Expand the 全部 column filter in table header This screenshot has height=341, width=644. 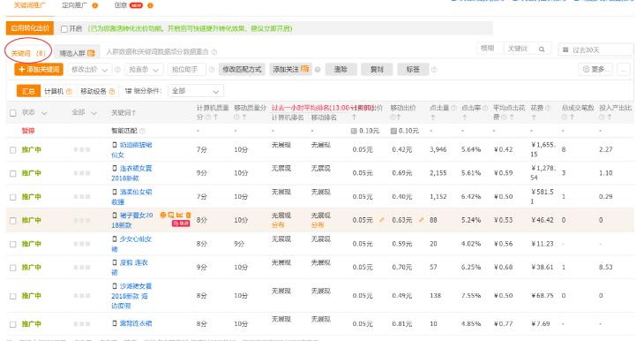point(94,113)
